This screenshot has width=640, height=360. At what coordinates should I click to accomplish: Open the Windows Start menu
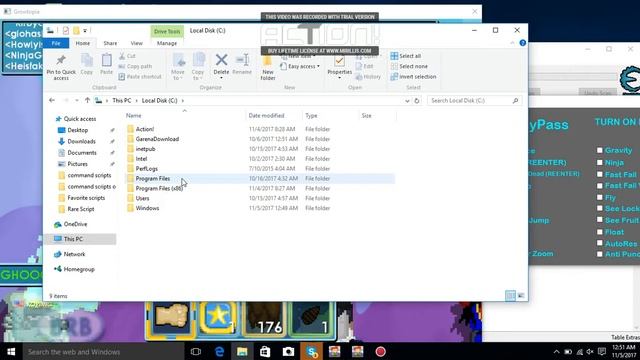pyautogui.click(x=11, y=351)
